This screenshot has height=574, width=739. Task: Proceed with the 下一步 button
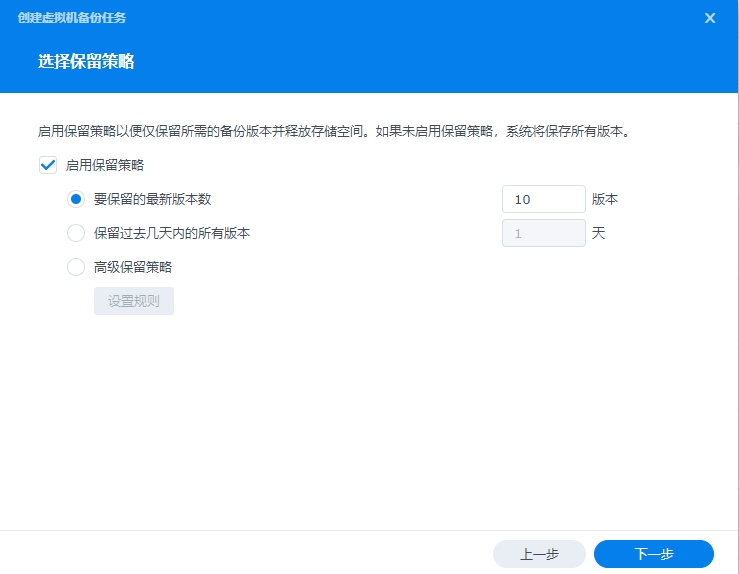click(x=653, y=554)
